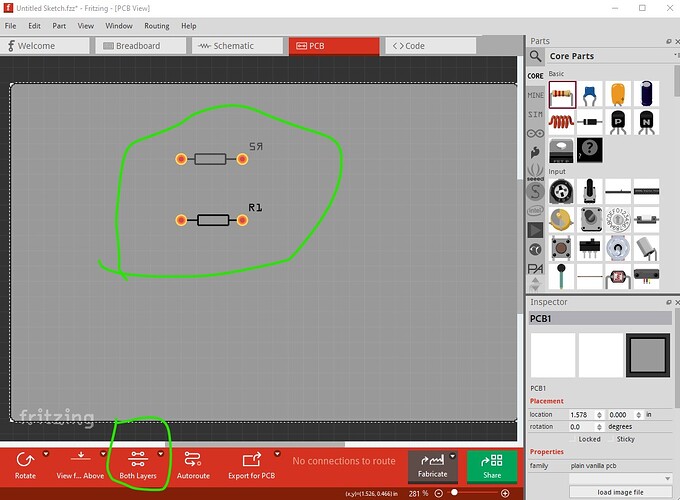This screenshot has height=500, width=680.
Task: Switch to the Schematic tab
Action: coord(226,46)
